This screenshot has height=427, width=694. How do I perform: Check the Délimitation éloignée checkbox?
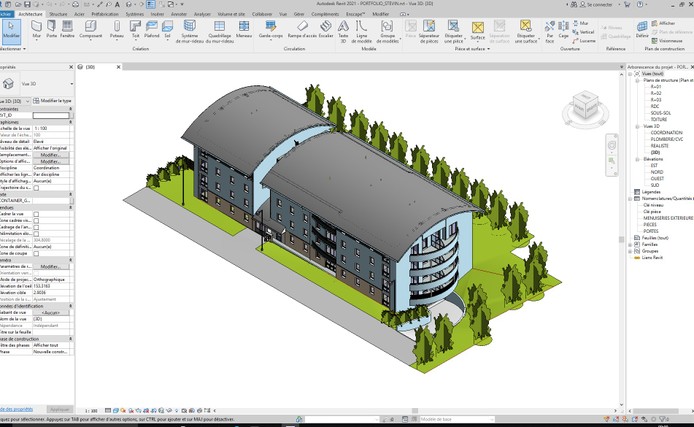pos(37,234)
